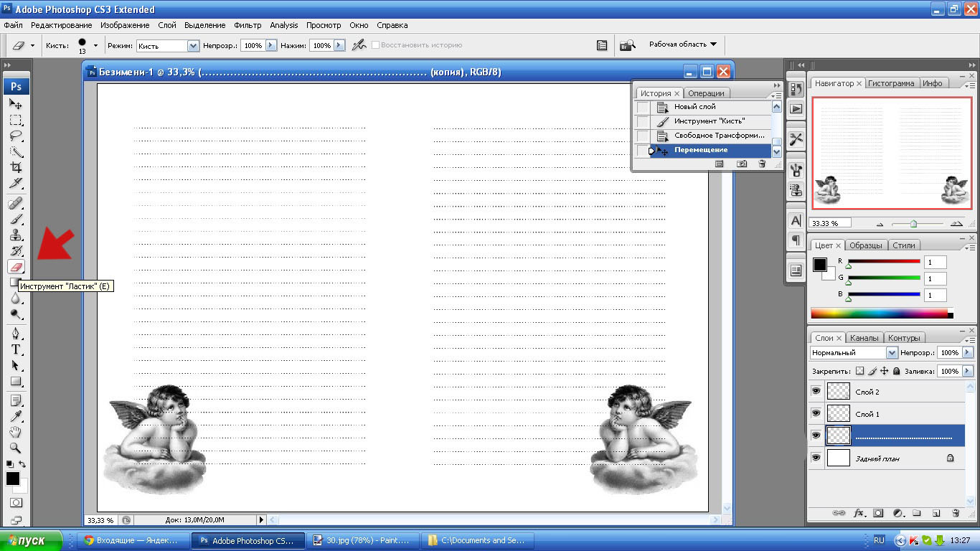
Task: Open the brush preset picker arrow
Action: coord(95,45)
